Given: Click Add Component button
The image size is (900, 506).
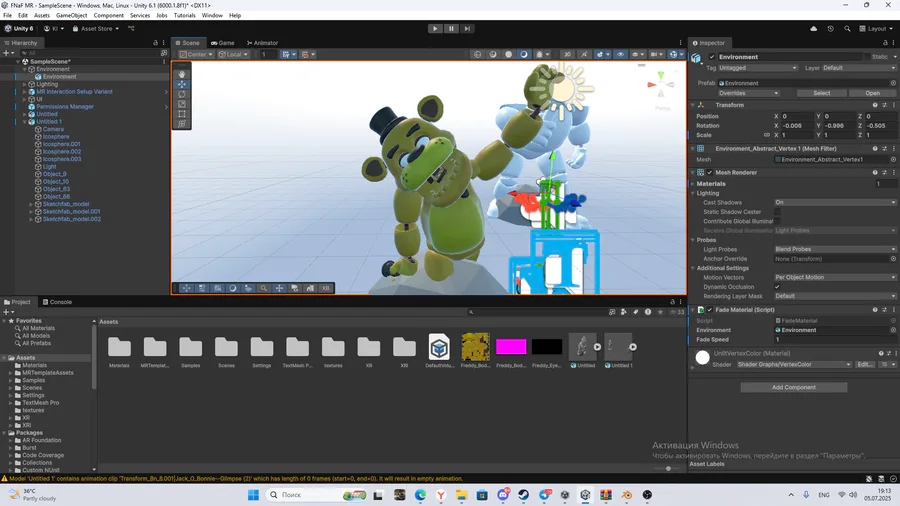Looking at the screenshot, I should pyautogui.click(x=794, y=387).
